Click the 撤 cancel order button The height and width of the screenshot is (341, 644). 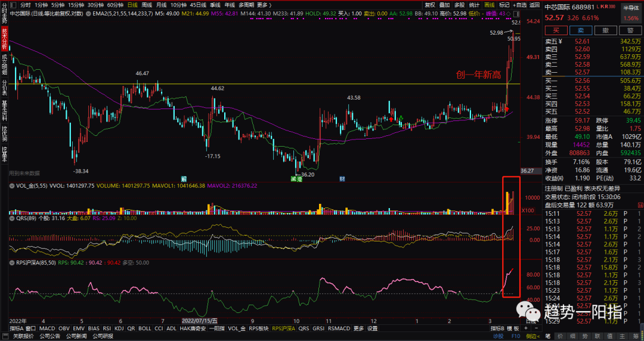(x=605, y=30)
